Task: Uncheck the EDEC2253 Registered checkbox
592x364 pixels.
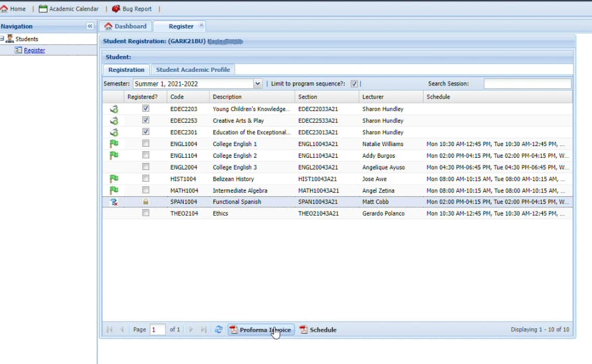Action: pos(146,120)
